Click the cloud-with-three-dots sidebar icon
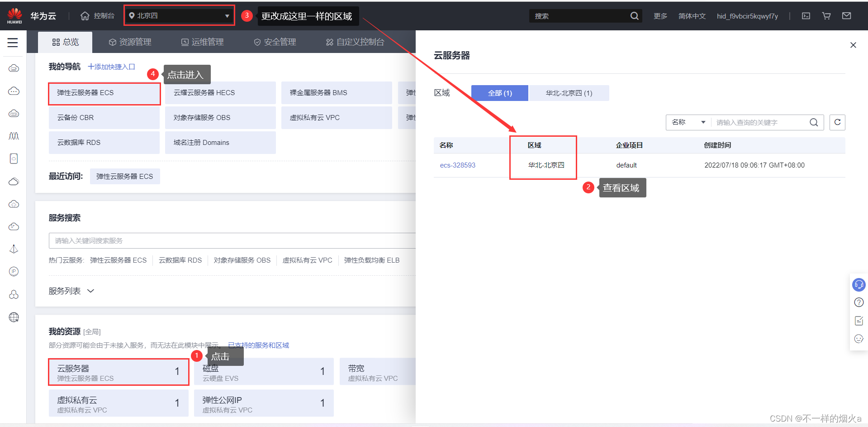 coord(14,91)
